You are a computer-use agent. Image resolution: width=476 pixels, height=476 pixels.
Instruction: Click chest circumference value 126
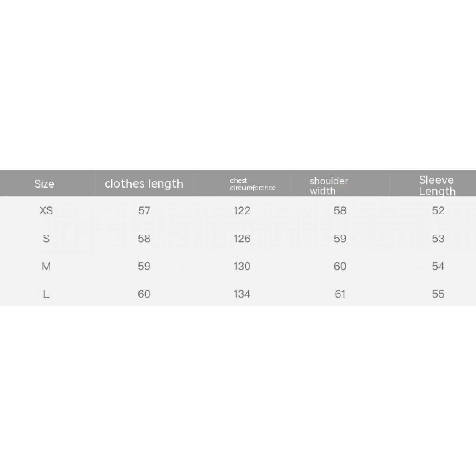pos(242,238)
